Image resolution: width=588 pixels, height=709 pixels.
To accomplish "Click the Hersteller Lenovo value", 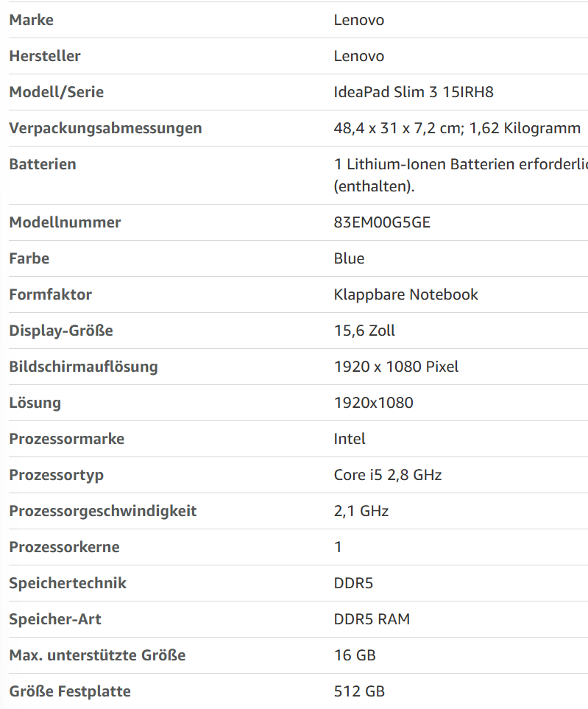I will (359, 56).
